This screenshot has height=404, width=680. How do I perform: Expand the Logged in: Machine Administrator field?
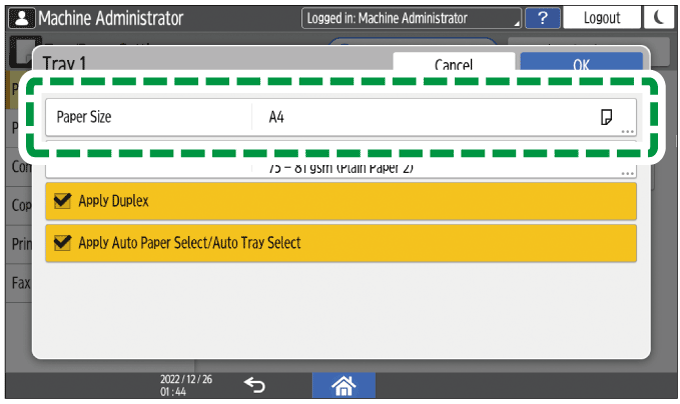pos(412,17)
